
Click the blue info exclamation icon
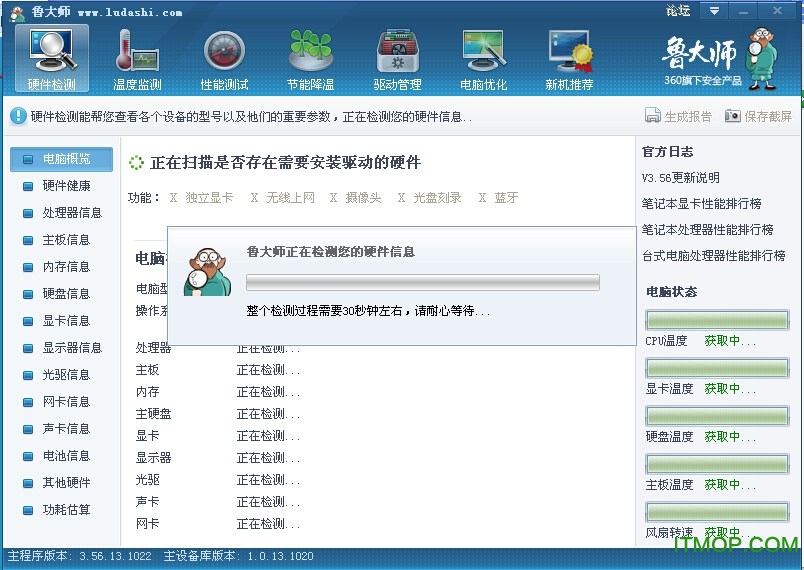18,116
